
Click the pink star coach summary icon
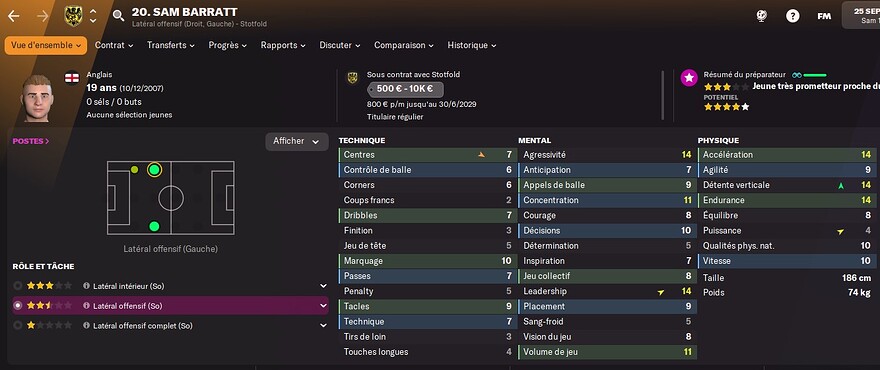pyautogui.click(x=689, y=78)
